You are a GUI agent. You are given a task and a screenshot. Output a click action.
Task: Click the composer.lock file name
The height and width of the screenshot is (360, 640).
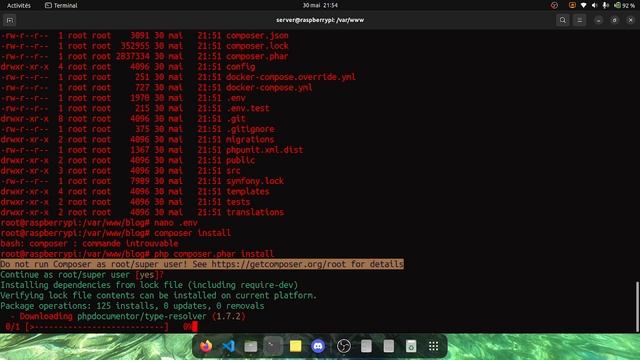tap(257, 46)
